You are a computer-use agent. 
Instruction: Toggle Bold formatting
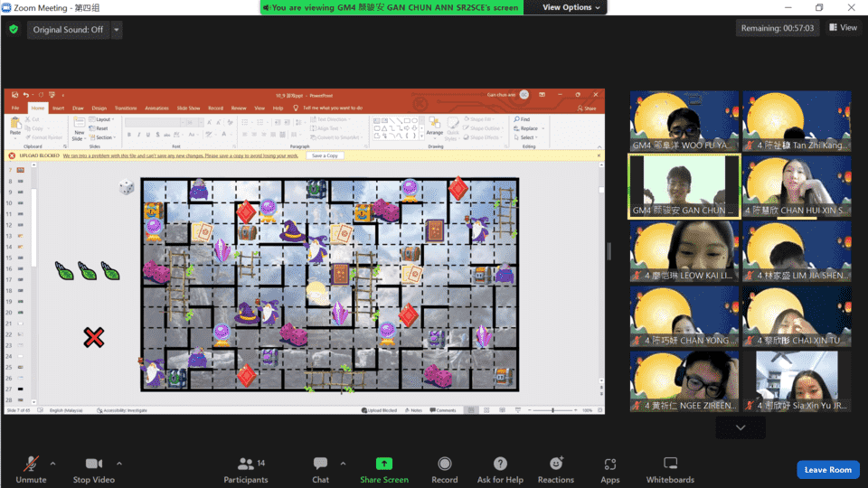pos(129,135)
